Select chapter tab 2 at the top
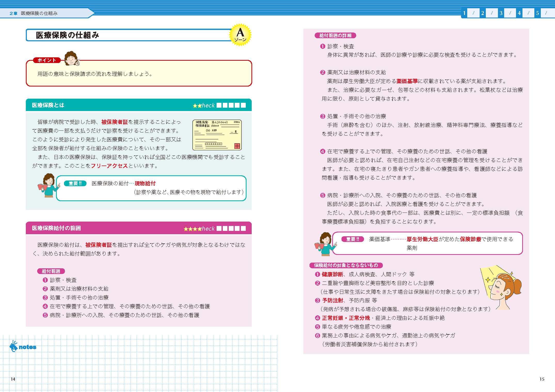The width and height of the screenshot is (555, 392). click(482, 13)
